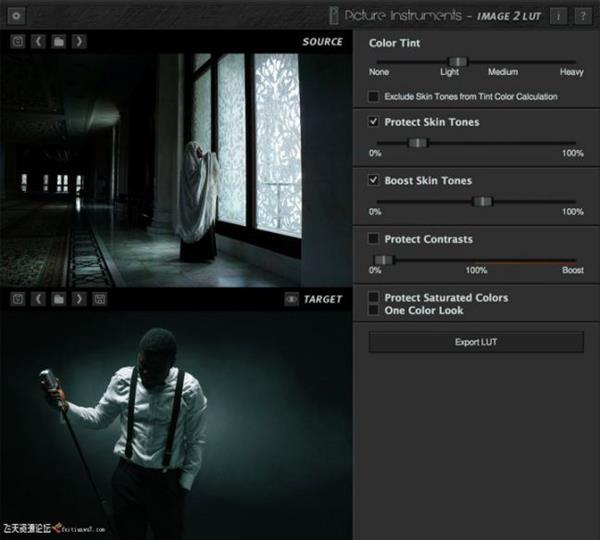Image resolution: width=600 pixels, height=540 pixels.
Task: Open folder for target image
Action: (x=59, y=299)
